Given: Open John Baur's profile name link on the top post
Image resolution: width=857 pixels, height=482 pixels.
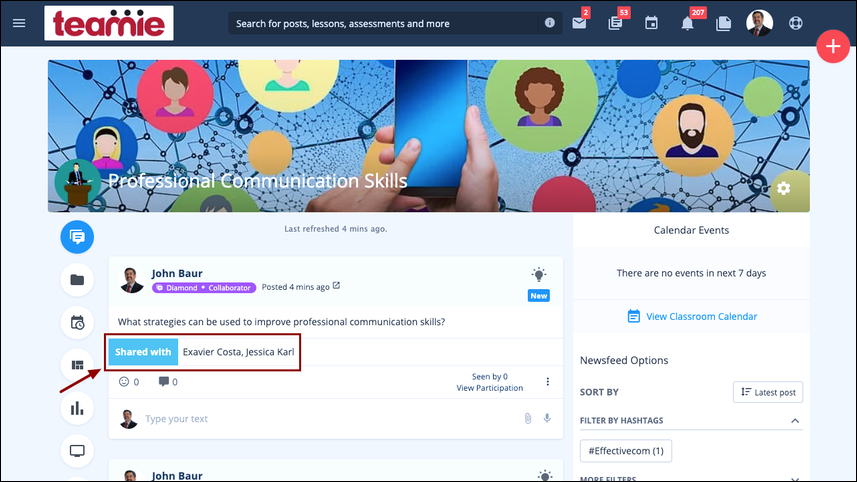Looking at the screenshot, I should coord(177,273).
